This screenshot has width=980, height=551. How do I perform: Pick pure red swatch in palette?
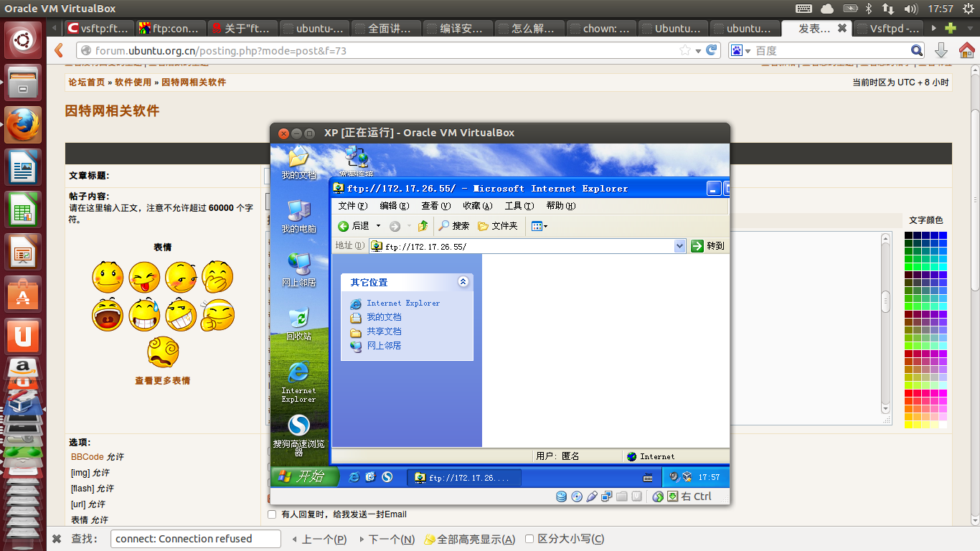point(909,394)
